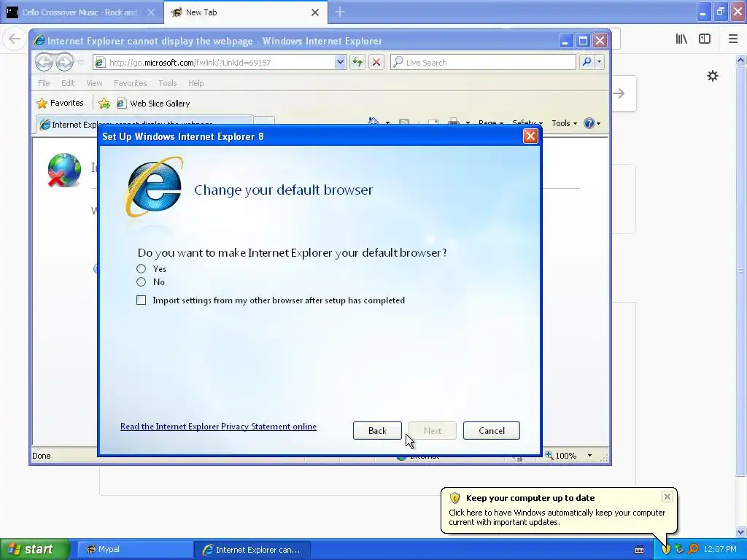
Task: Open the Tools dropdown in command bar
Action: point(564,123)
